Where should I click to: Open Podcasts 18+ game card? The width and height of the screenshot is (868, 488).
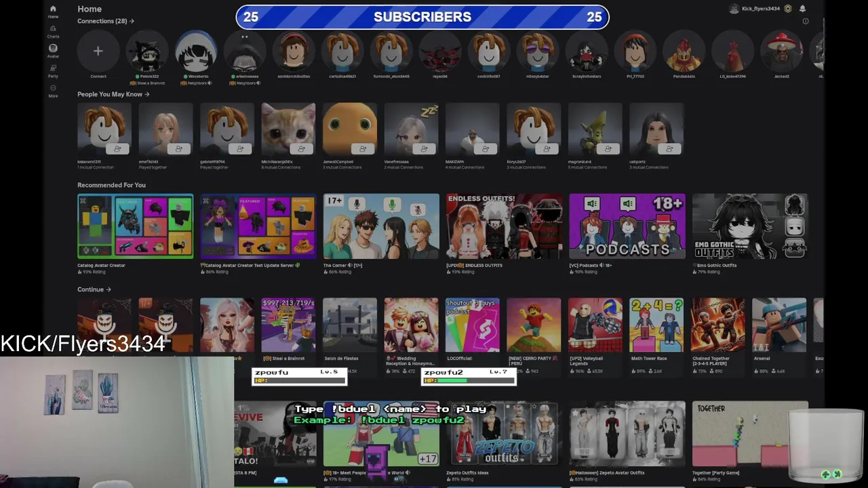pyautogui.click(x=627, y=226)
